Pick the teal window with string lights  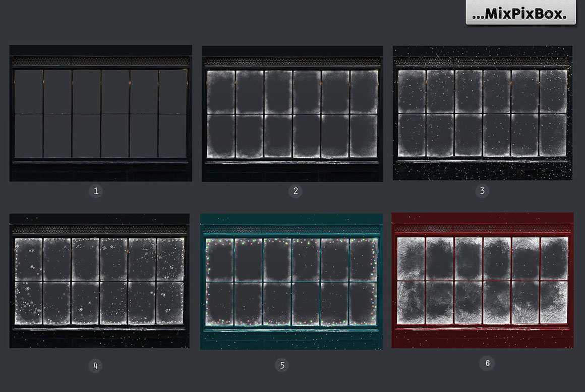point(291,281)
